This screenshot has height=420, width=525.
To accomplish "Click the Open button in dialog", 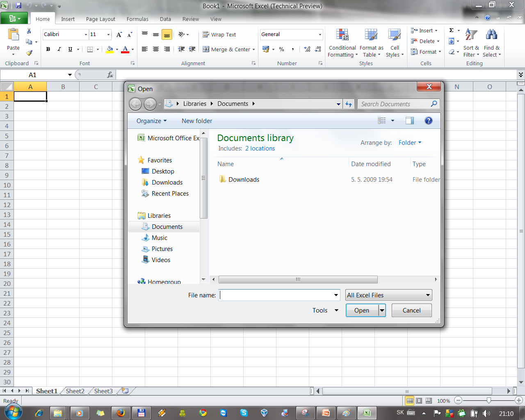I will [x=362, y=310].
